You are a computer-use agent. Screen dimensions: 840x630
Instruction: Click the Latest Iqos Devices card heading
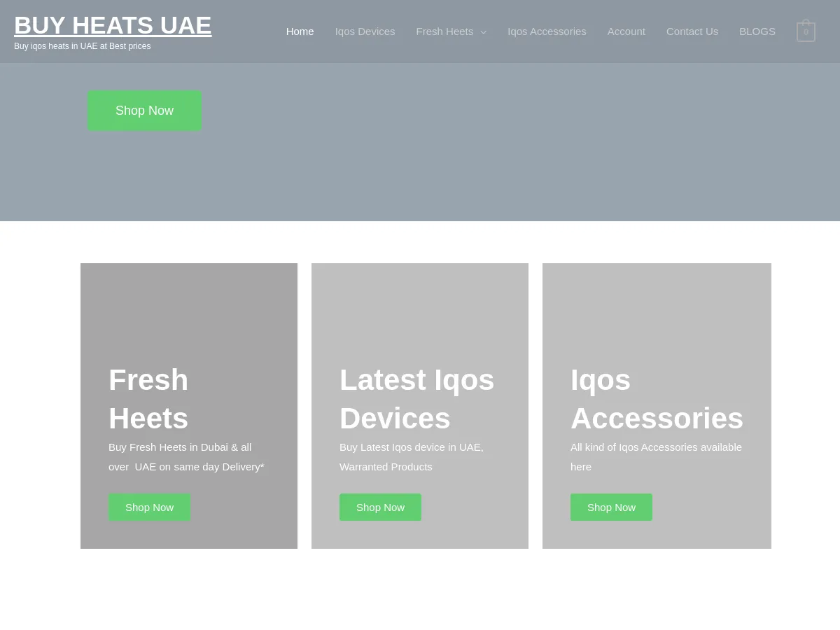point(416,399)
